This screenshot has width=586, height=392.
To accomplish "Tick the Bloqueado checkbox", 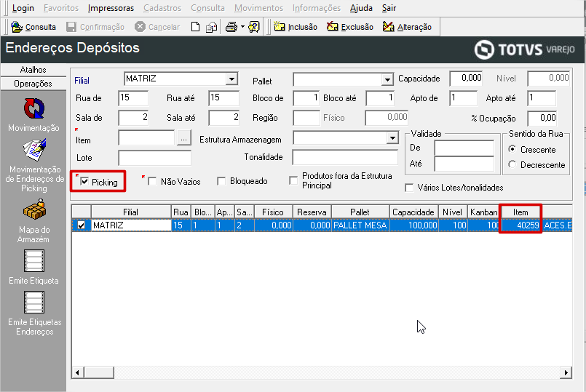I will click(x=221, y=181).
